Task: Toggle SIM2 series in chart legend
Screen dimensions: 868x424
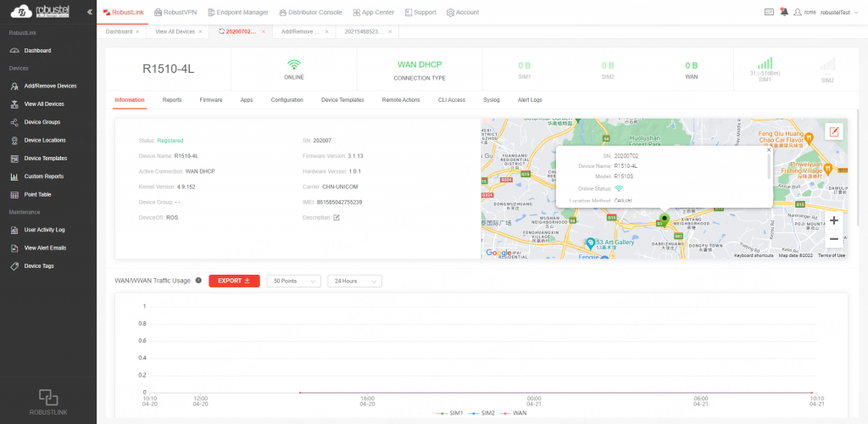Action: pyautogui.click(x=481, y=413)
